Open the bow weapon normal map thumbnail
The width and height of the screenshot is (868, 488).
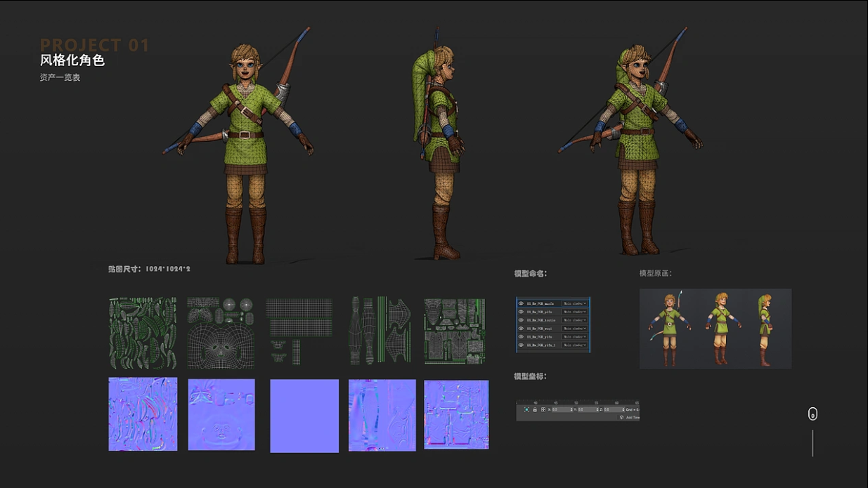(x=382, y=415)
